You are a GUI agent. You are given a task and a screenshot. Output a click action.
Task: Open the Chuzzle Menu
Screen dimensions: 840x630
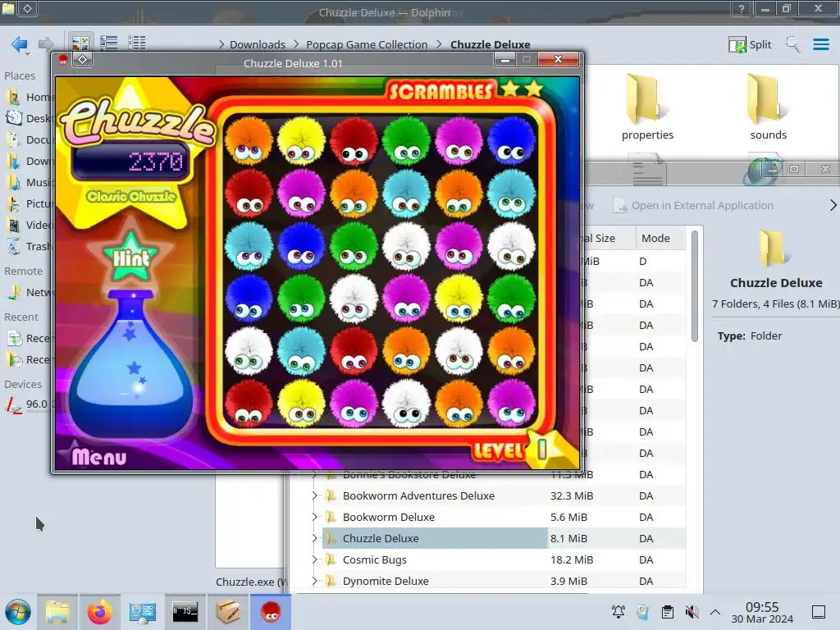coord(99,456)
